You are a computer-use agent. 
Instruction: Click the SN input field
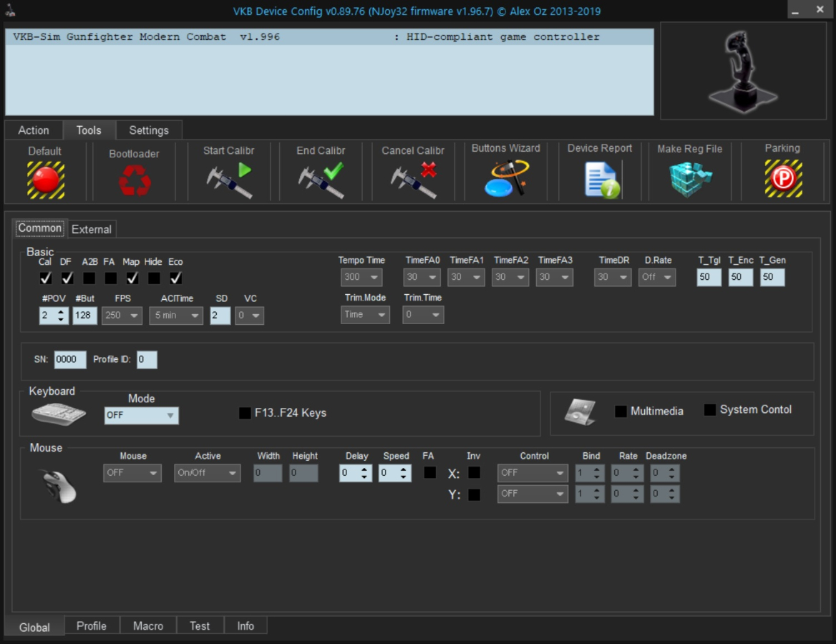pos(70,360)
